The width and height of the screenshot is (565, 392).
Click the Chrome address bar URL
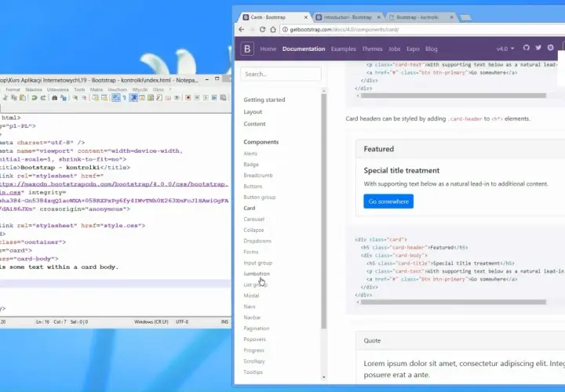(x=344, y=30)
